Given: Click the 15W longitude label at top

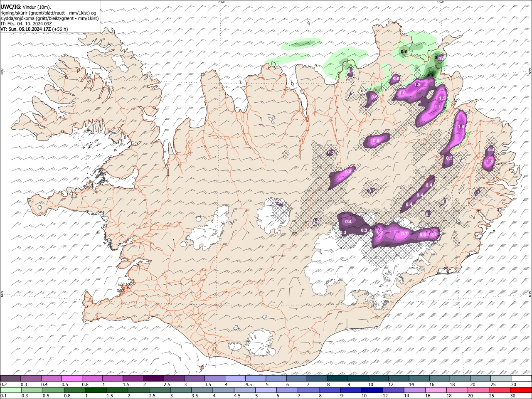Looking at the screenshot, I should pyautogui.click(x=440, y=2).
